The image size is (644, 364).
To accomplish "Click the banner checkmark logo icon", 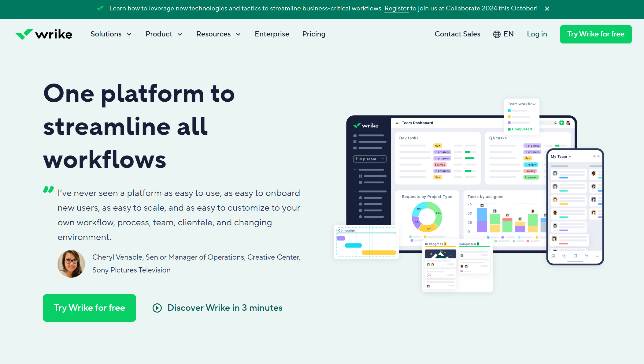I will tap(100, 8).
